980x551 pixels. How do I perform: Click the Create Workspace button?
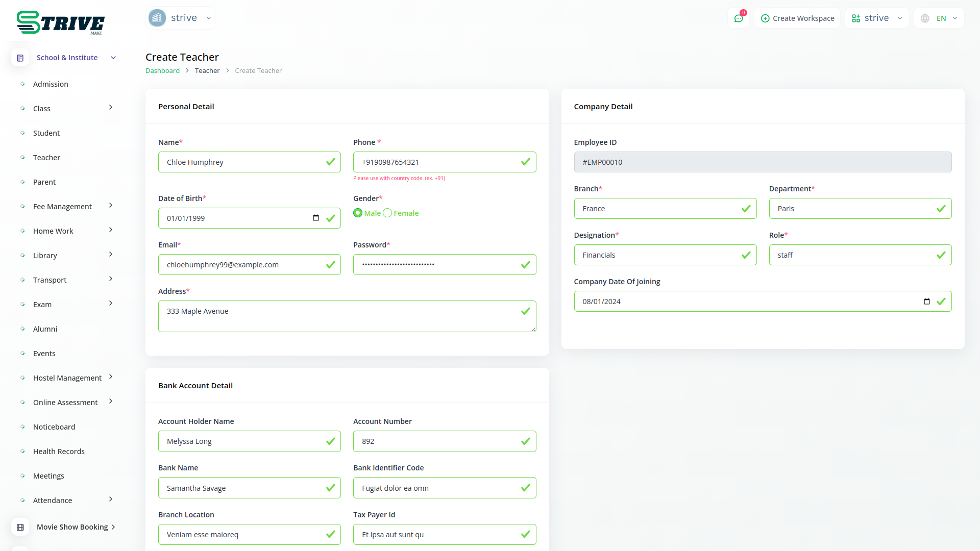point(797,18)
